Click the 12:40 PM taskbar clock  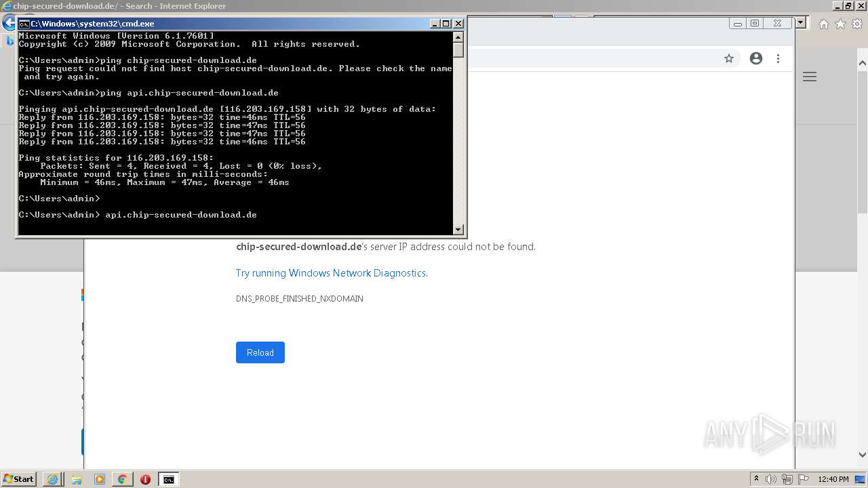pyautogui.click(x=833, y=479)
